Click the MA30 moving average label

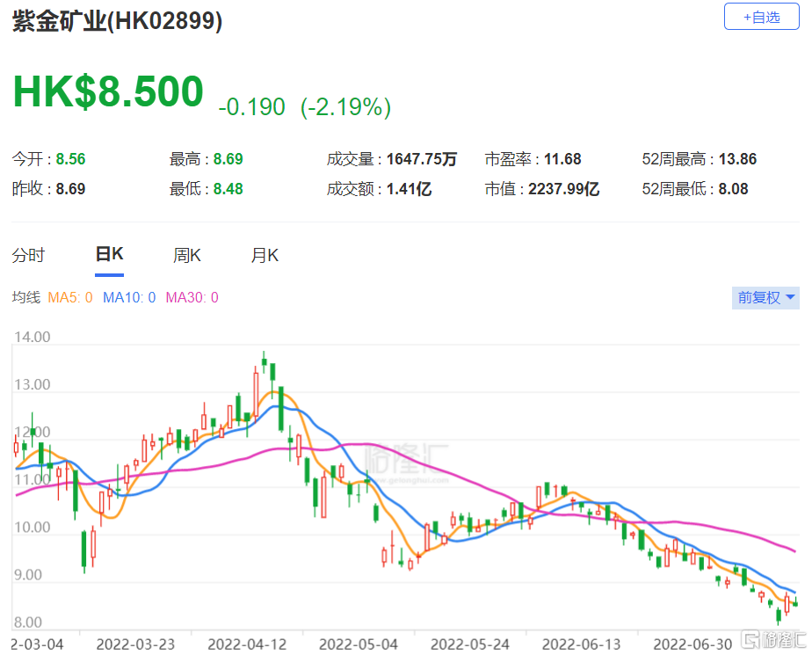[x=192, y=297]
